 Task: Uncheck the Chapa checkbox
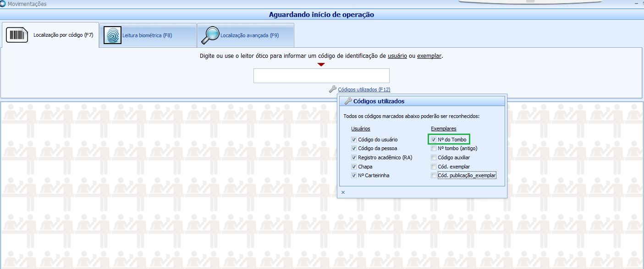click(354, 167)
